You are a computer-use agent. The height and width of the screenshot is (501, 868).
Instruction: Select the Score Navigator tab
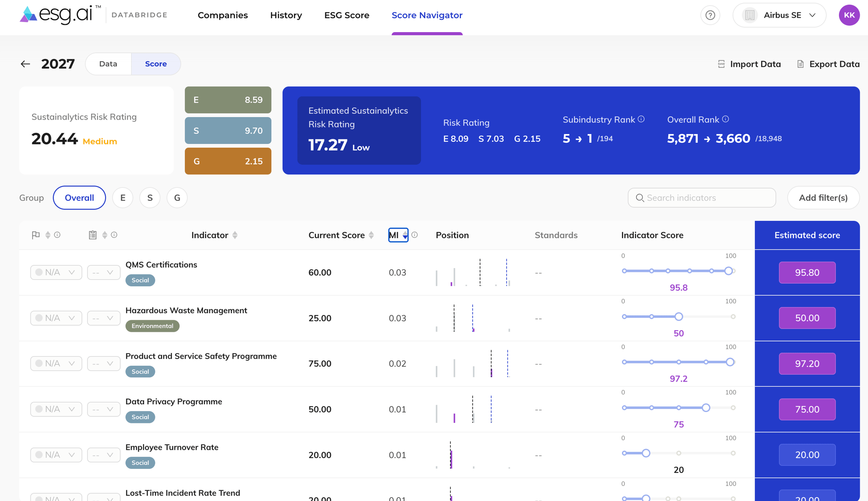point(427,15)
